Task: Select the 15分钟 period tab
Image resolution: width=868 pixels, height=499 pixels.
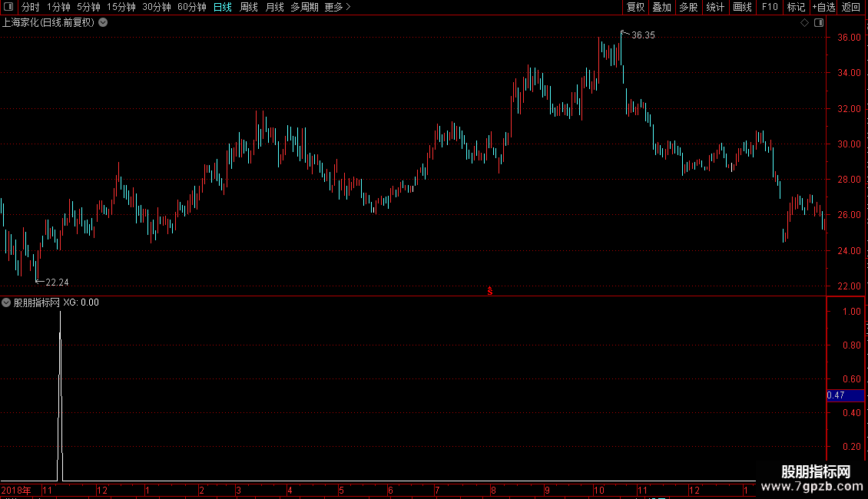Action: 121,7
